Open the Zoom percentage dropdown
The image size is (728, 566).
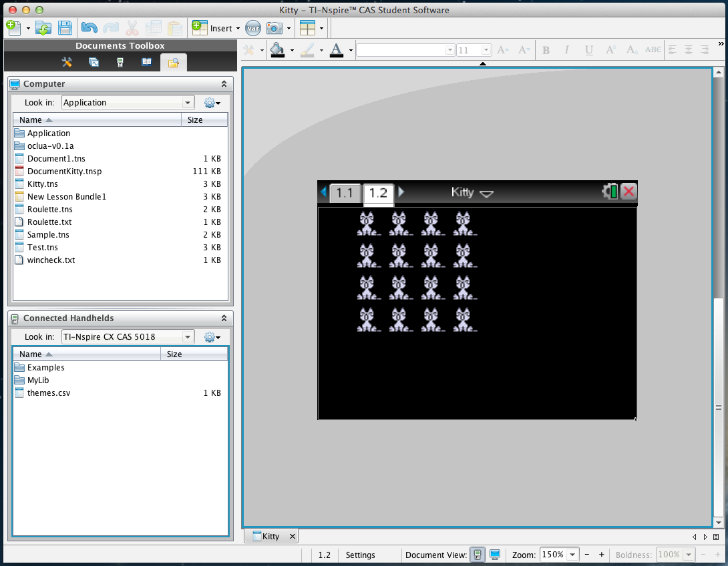pos(572,555)
